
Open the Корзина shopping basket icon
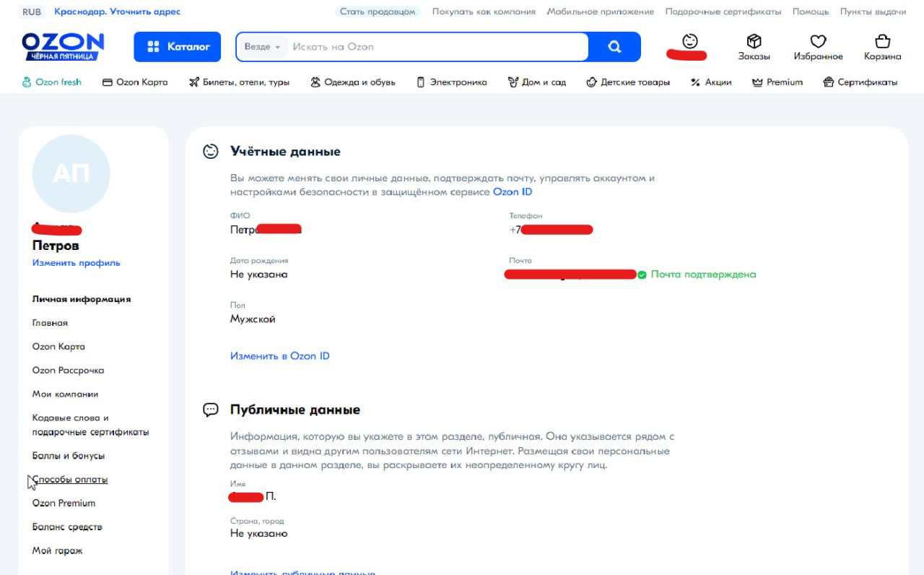(x=882, y=41)
